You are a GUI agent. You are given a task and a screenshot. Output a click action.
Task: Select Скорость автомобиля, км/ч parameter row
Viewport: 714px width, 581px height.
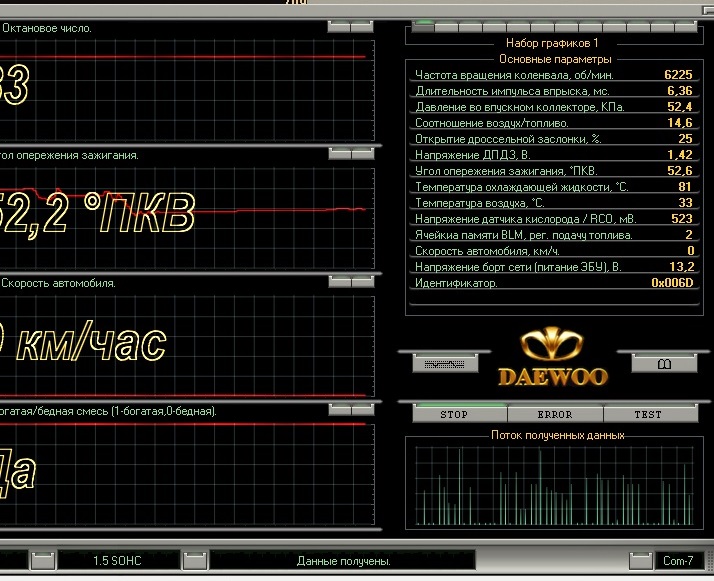point(554,251)
